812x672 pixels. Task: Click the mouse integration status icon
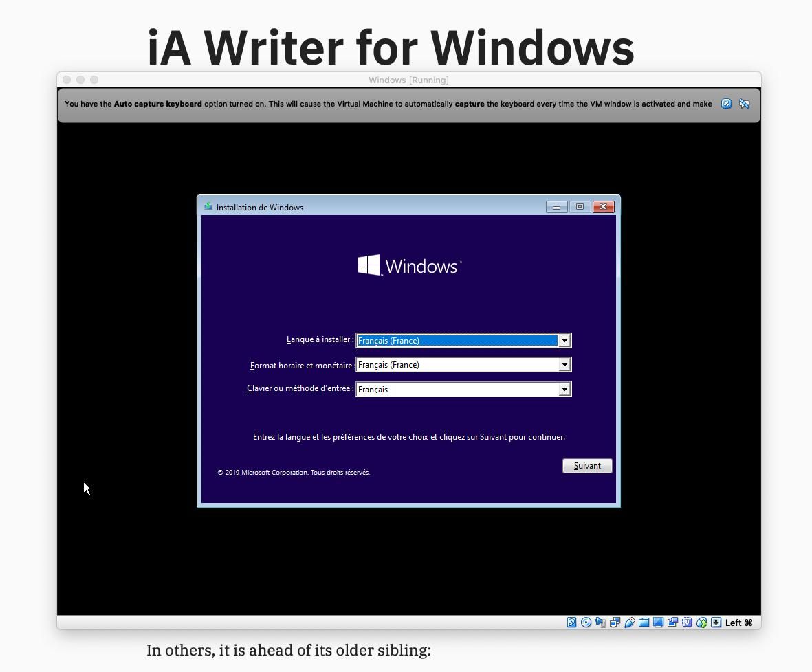click(x=701, y=623)
